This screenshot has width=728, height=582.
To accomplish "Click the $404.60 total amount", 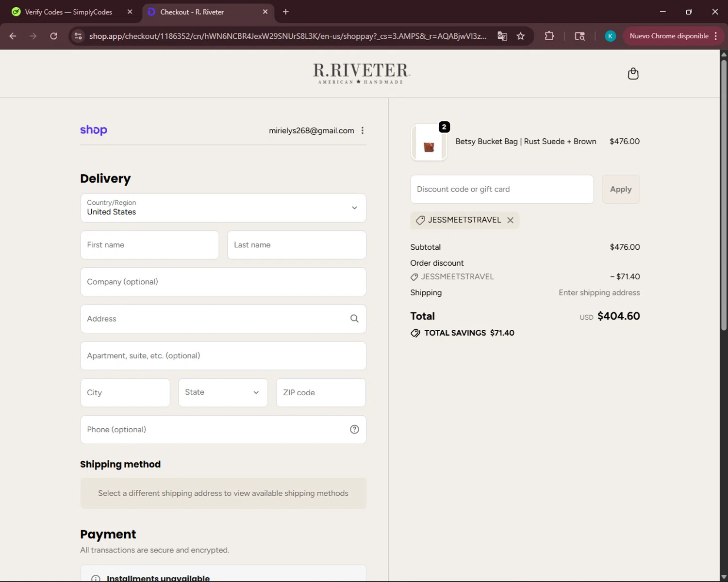I will point(618,316).
